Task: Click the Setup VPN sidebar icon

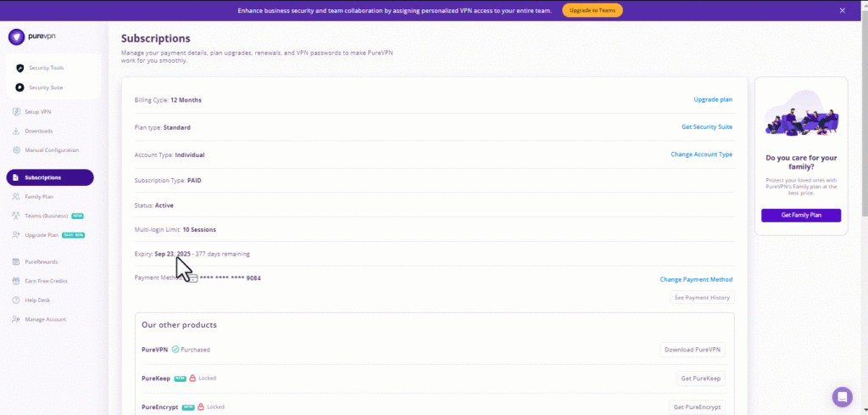Action: (x=17, y=112)
